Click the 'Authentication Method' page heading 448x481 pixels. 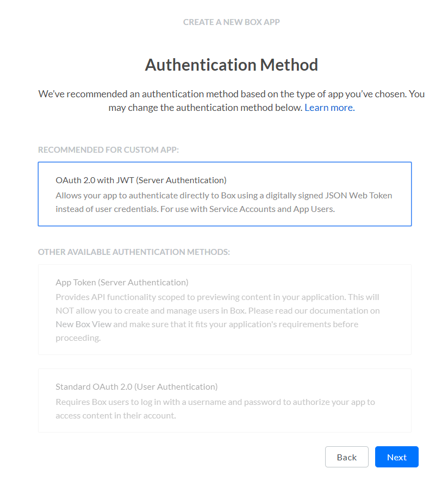231,65
